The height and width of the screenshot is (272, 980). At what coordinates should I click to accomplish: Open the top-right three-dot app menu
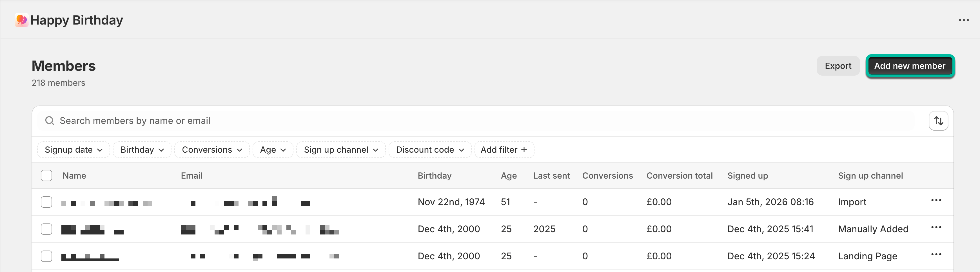tap(964, 20)
